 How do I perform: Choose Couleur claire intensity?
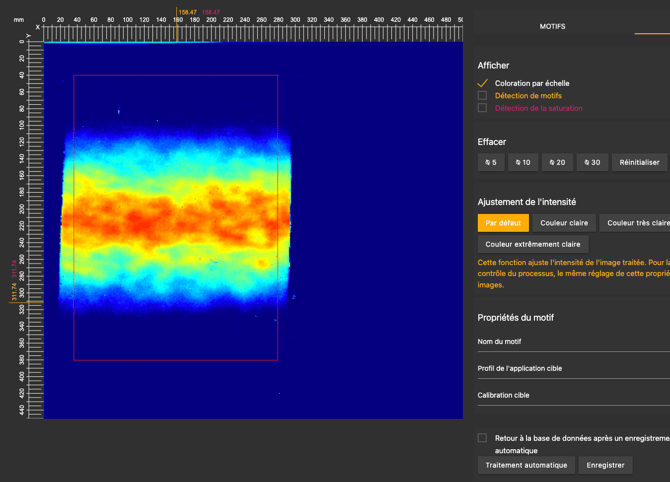pyautogui.click(x=564, y=223)
